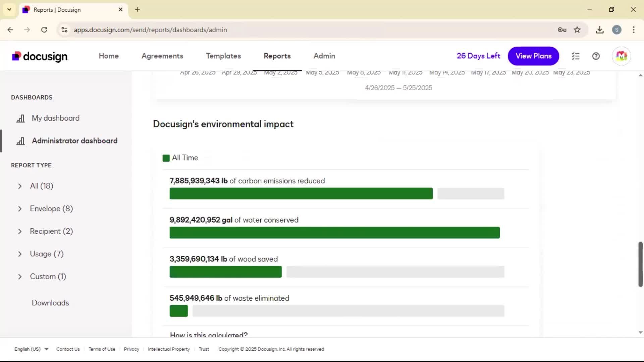
Task: Select the Reports tab
Action: point(277,56)
